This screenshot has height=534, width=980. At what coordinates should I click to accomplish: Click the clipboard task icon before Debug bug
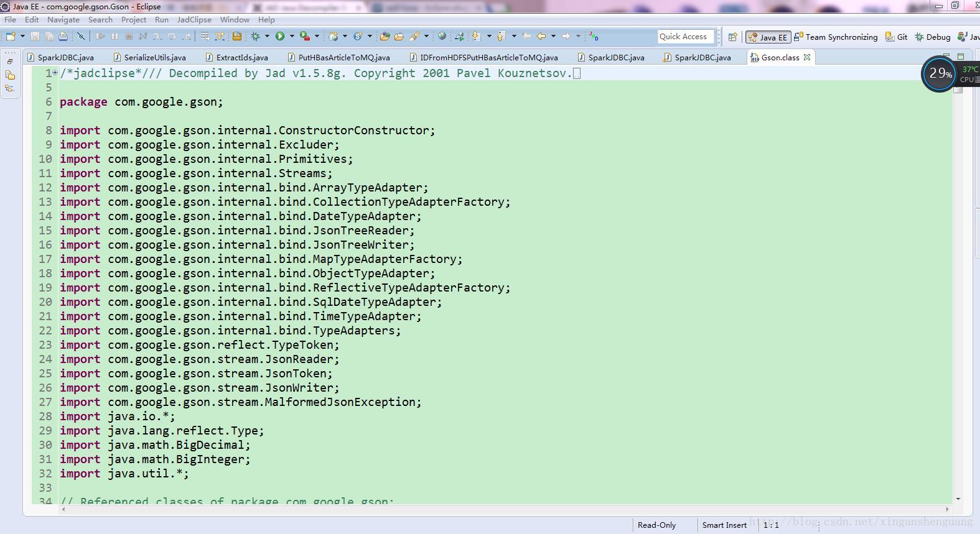coord(237,37)
